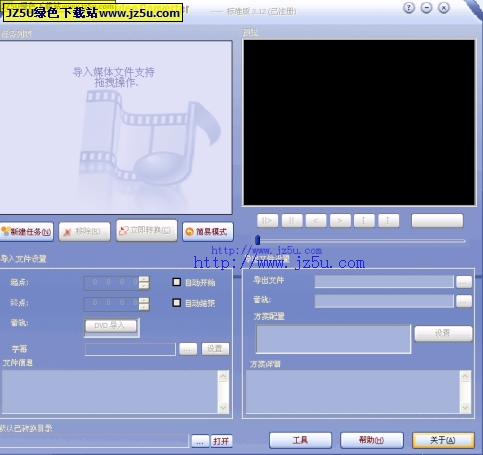Open the help question mark icon in title bar
Screen dimensions: 483x455
tap(409, 8)
